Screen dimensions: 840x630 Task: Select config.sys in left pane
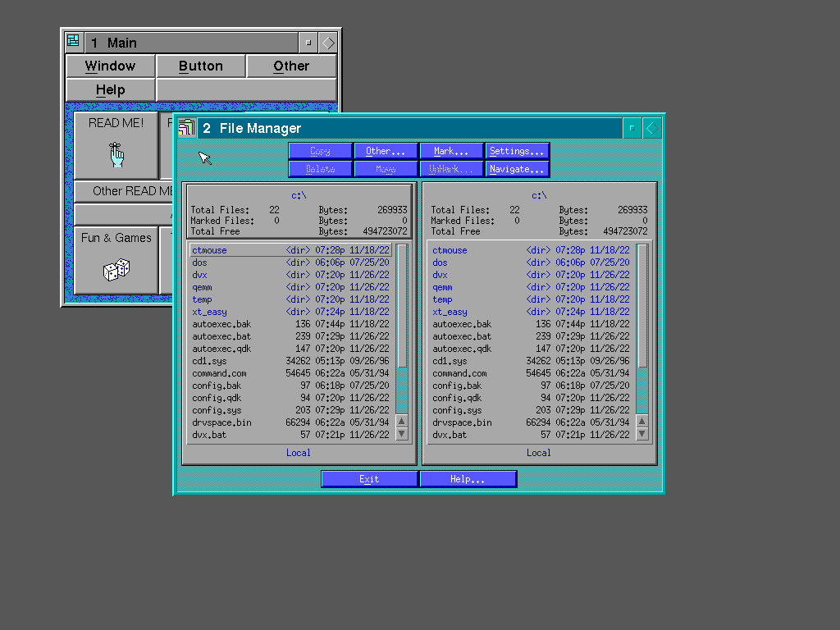(291, 410)
